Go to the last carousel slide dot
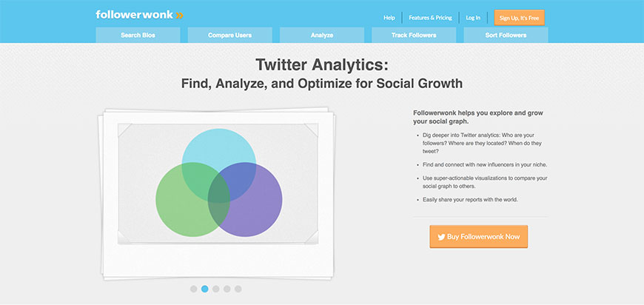The height and width of the screenshot is (305, 644). (238, 289)
